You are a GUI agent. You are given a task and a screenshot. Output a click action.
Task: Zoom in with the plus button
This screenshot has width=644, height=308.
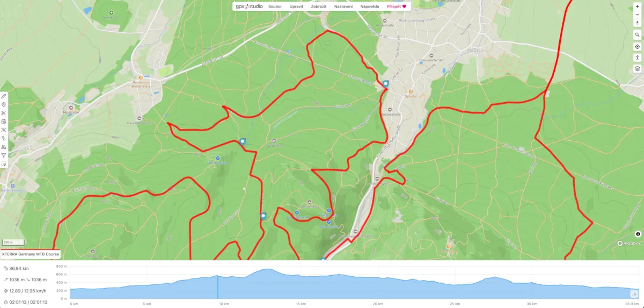[637, 6]
